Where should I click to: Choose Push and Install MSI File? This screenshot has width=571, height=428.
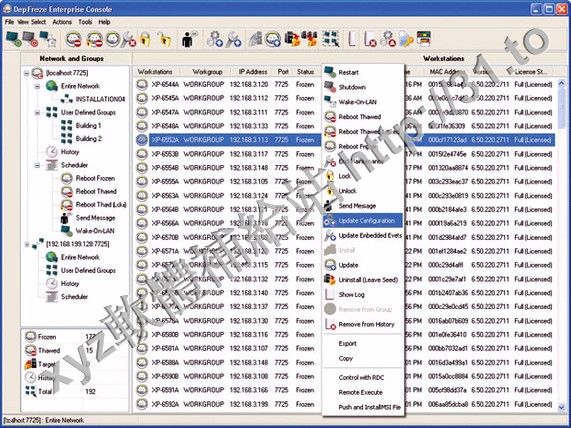pos(363,407)
